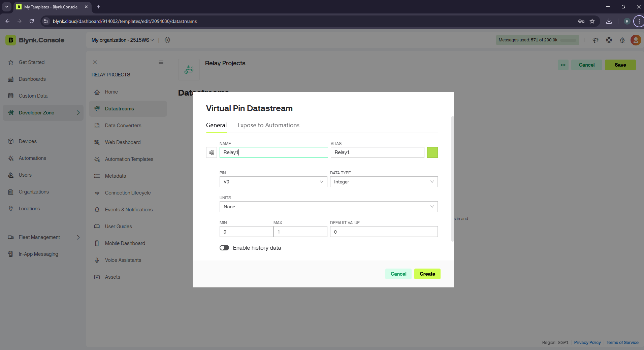Open organization settings gear icon
The width and height of the screenshot is (644, 350).
[167, 40]
